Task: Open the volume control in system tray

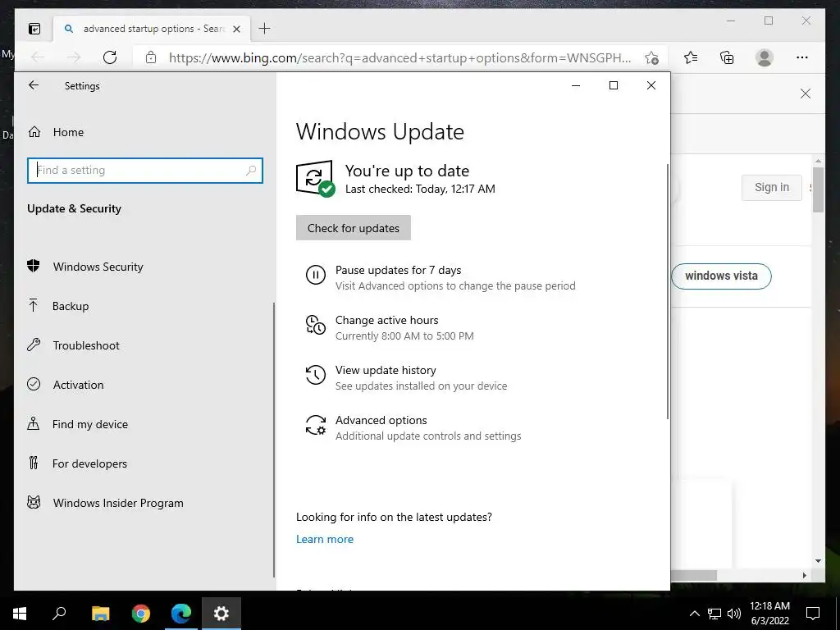Action: coord(734,614)
